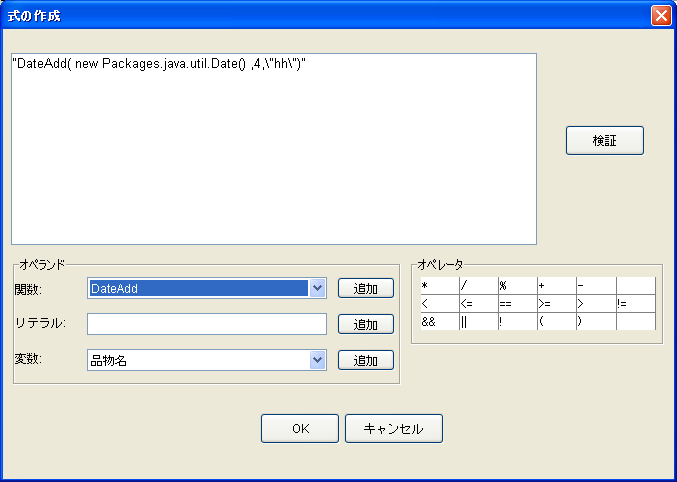Viewport: 677px width, 482px height.
Task: Add the DateAdd function with 追加
Action: click(x=366, y=288)
